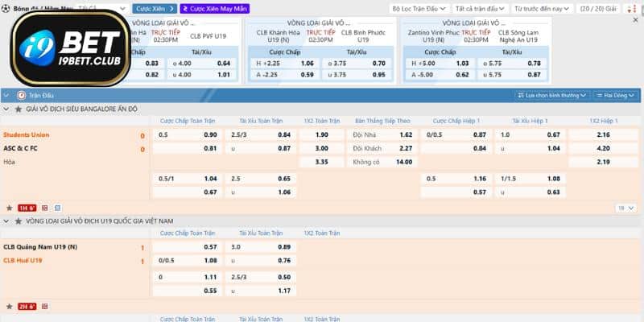This screenshot has height=322, width=644.
Task: Close the live match cards strip
Action: (635, 19)
